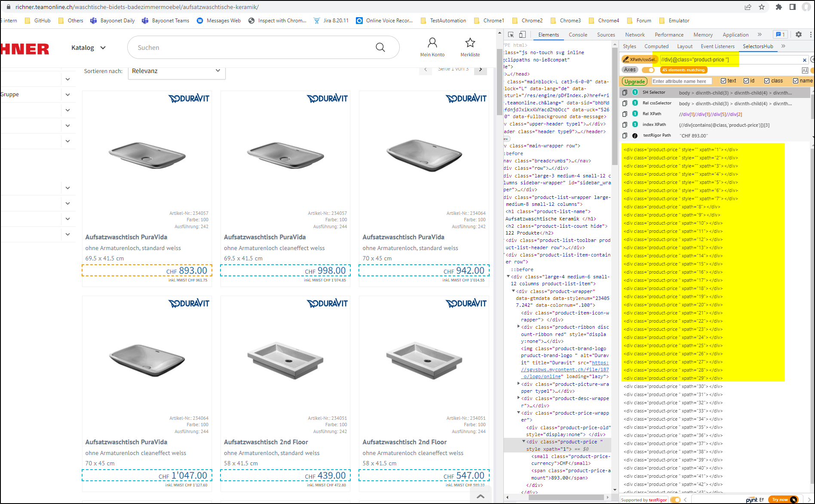Click the Upgrade button in SelectorsHub
Screen dimensions: 815x504
click(634, 81)
